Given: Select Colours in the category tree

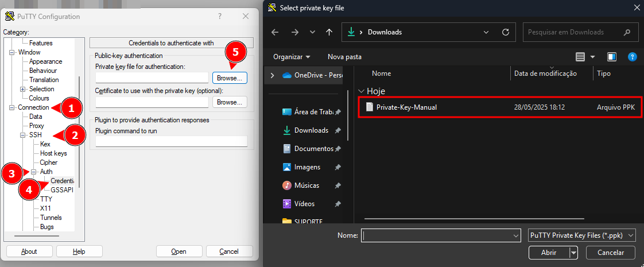Looking at the screenshot, I should point(39,98).
